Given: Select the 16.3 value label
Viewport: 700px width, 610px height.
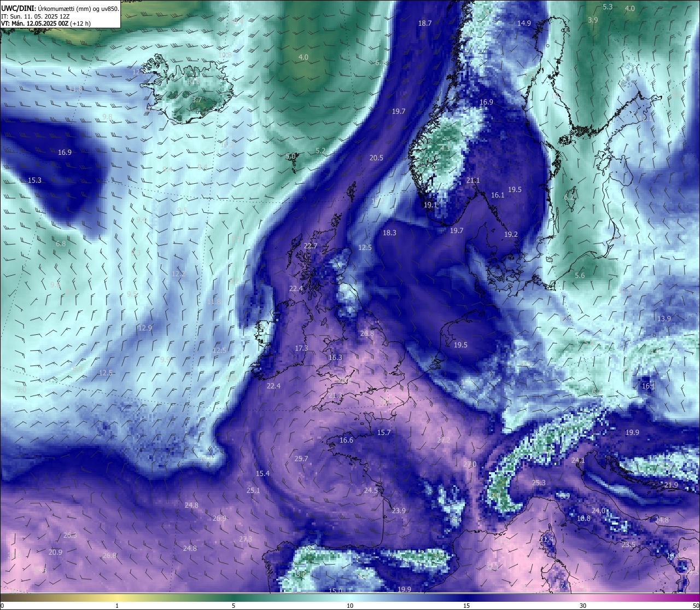Looking at the screenshot, I should pos(335,357).
